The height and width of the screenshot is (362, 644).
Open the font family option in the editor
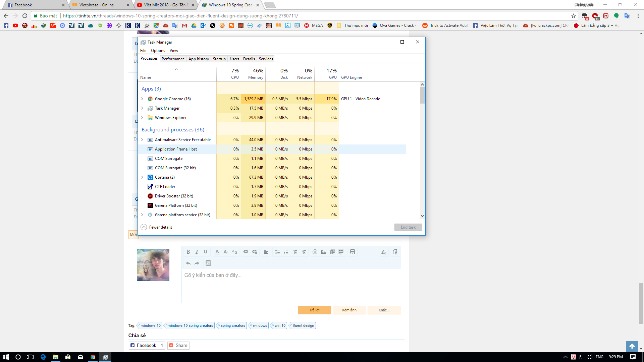(234, 252)
